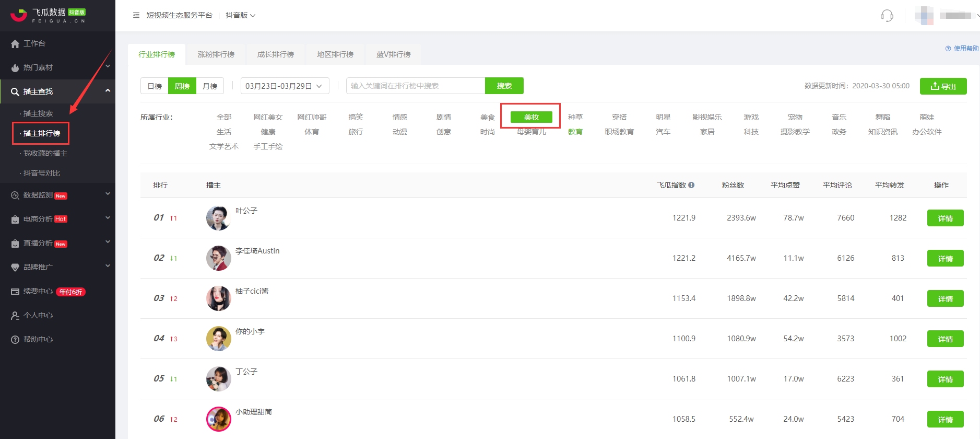This screenshot has height=439, width=980.
Task: Select the 美食 industry filter
Action: pyautogui.click(x=488, y=117)
